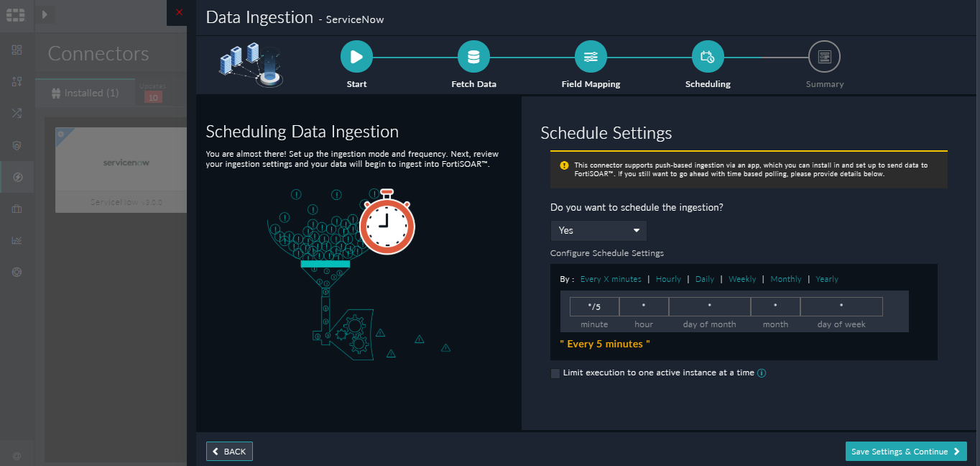Image resolution: width=980 pixels, height=466 pixels.
Task: Click the Scheduling step label
Action: tap(708, 84)
